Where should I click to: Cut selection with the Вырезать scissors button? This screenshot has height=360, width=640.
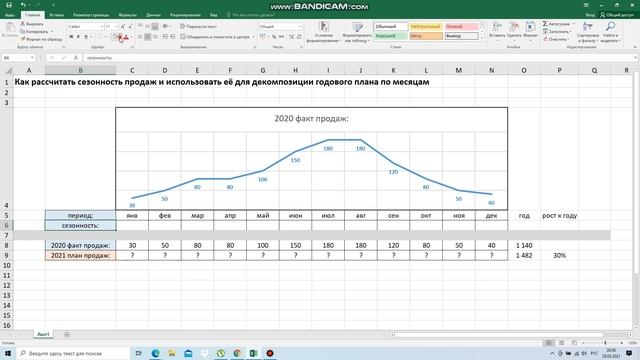[x=32, y=24]
